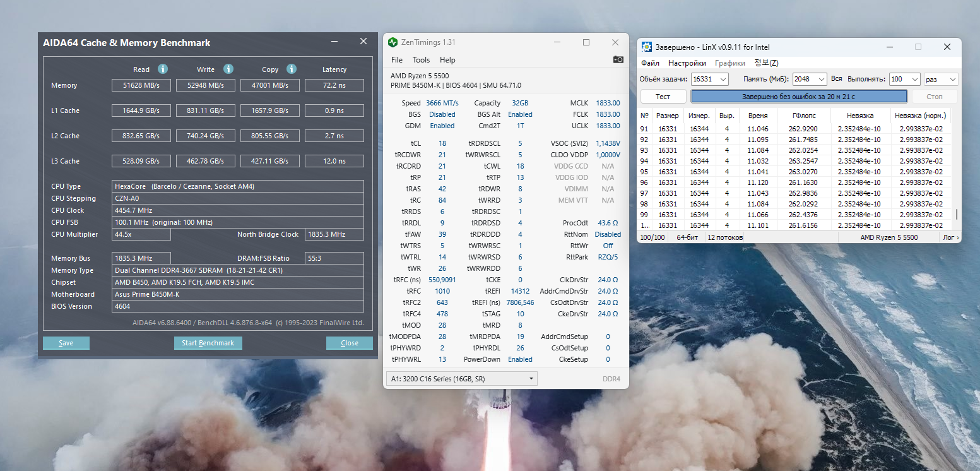Screen dimensions: 980x471
Task: Click the LinX app icon in title bar
Action: (647, 47)
